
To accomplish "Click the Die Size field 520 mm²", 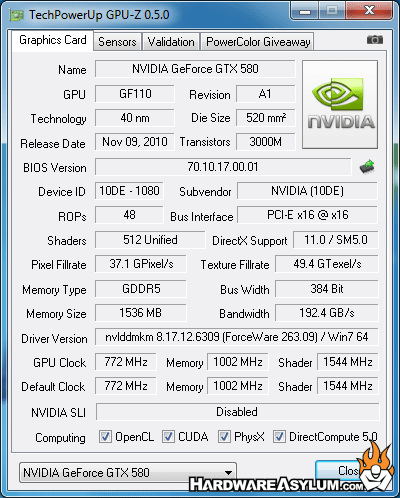I will pos(266,118).
